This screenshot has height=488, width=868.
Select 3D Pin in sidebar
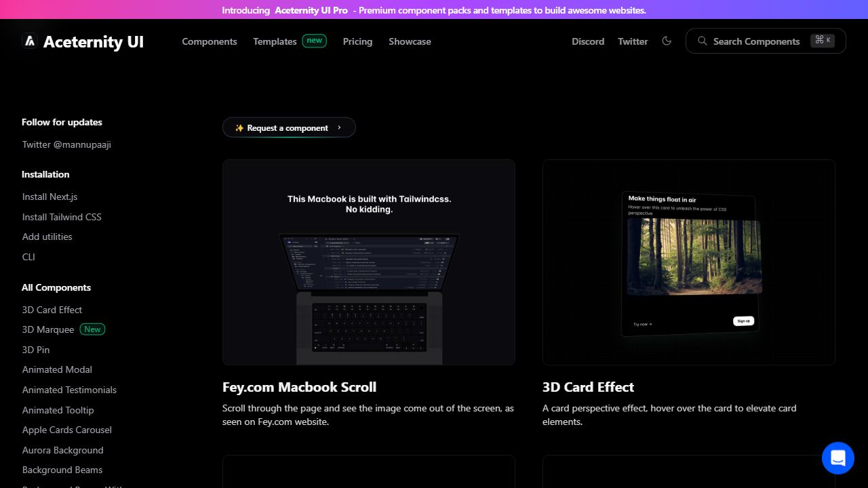(36, 350)
